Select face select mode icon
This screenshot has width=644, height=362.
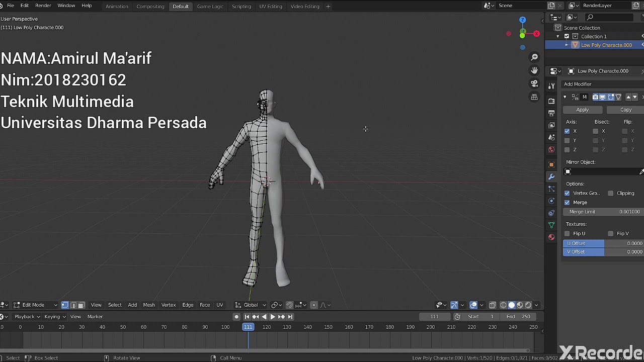tap(80, 305)
